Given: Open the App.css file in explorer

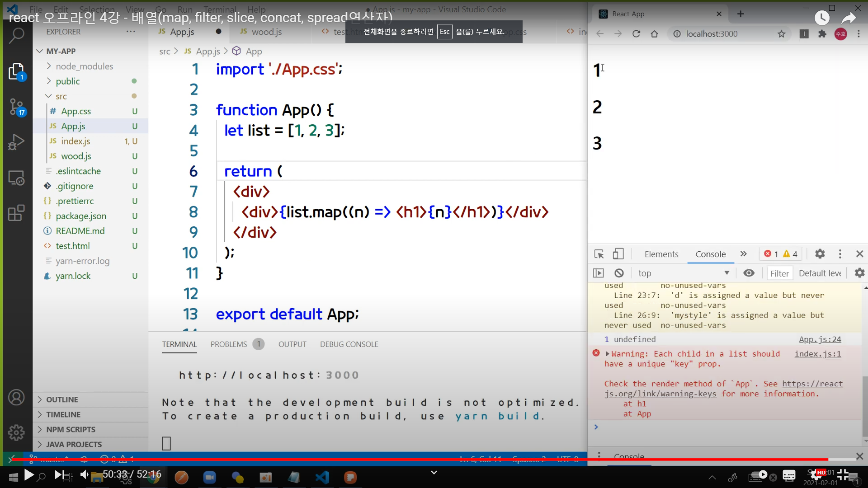Looking at the screenshot, I should 76,111.
